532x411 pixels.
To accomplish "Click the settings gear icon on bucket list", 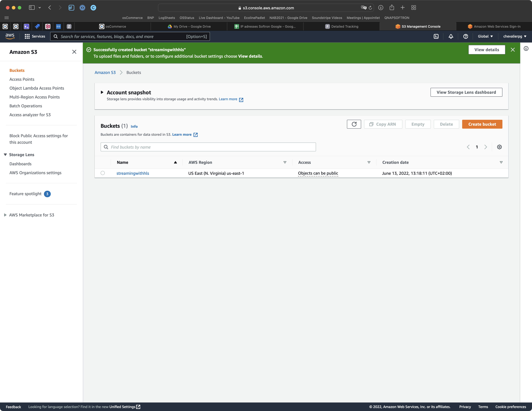I will tap(499, 147).
